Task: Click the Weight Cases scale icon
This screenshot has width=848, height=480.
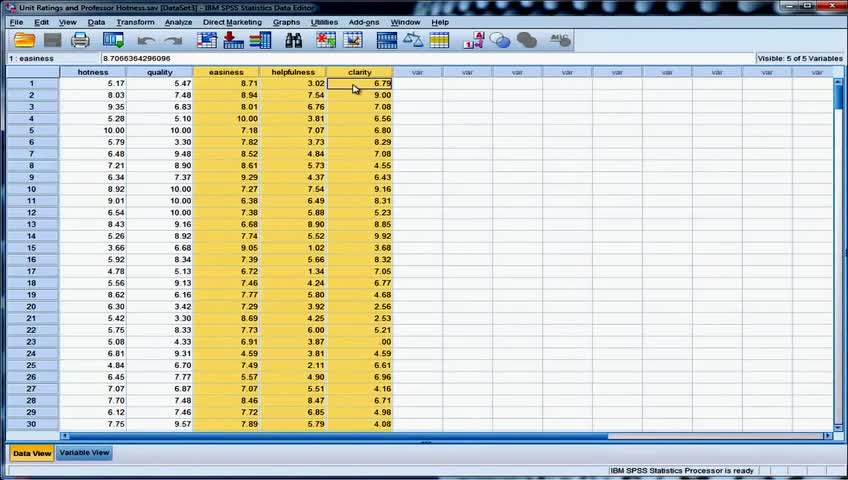Action: coord(413,40)
